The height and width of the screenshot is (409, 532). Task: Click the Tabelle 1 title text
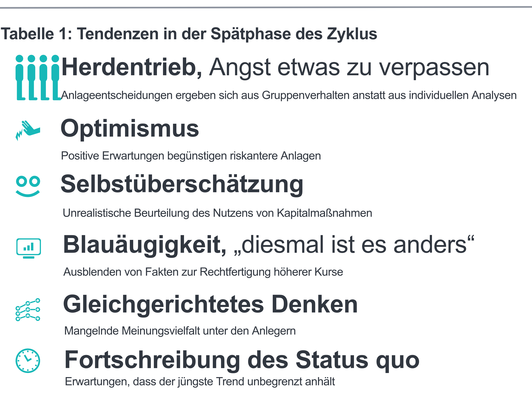pos(189,34)
